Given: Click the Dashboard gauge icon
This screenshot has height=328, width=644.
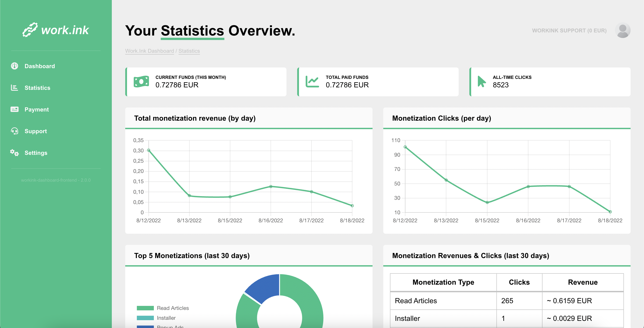Looking at the screenshot, I should (x=15, y=66).
